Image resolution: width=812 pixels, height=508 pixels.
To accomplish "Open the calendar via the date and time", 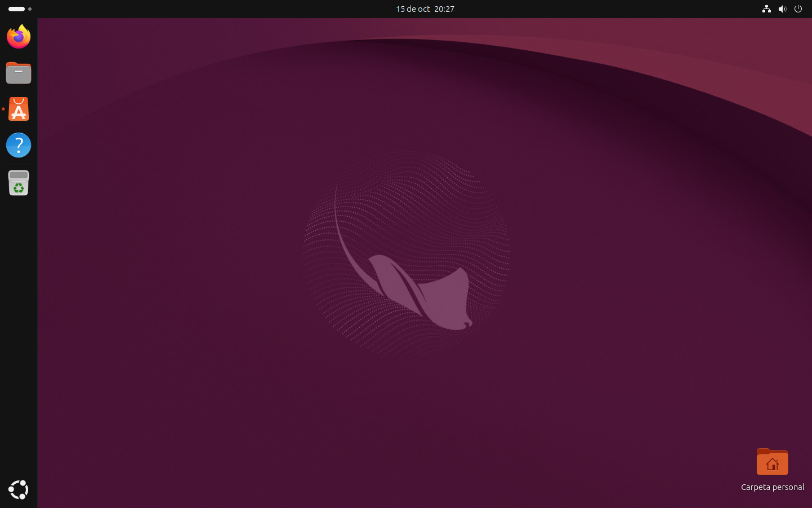I will pos(425,9).
